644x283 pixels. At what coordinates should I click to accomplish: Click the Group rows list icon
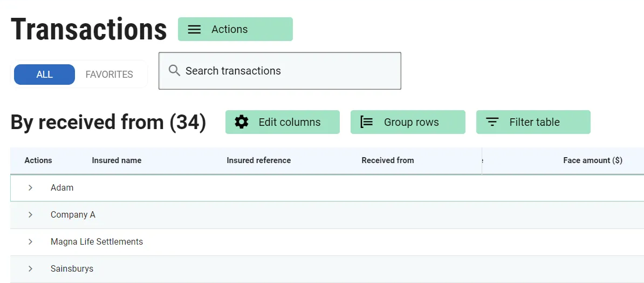tap(367, 122)
